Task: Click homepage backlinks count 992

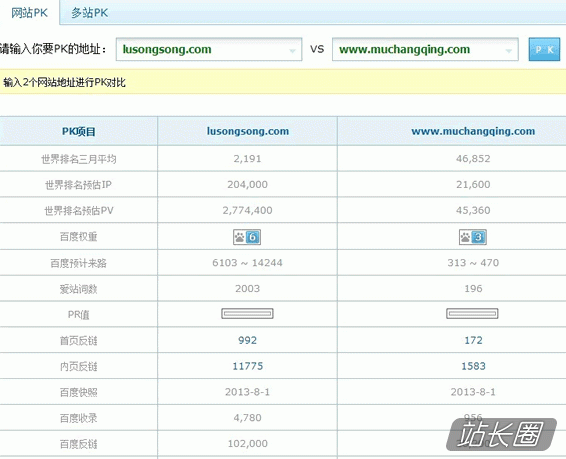Action: click(247, 340)
